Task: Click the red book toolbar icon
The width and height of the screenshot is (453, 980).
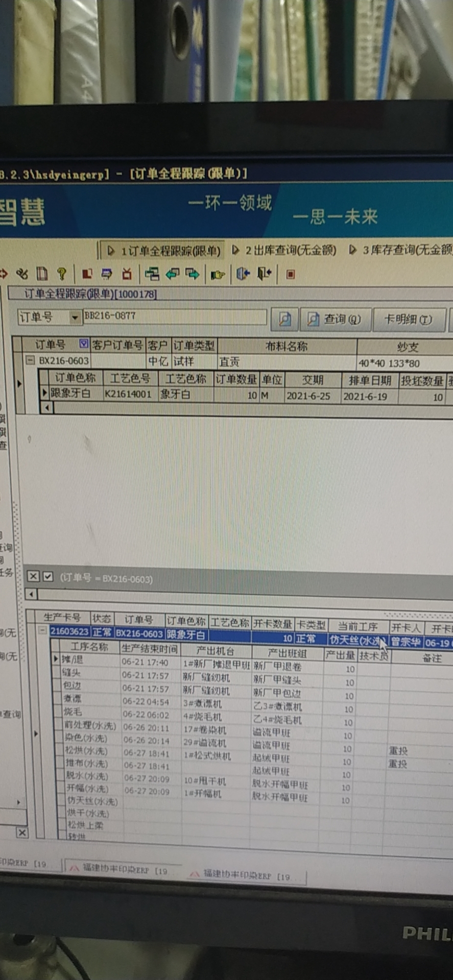Action: pyautogui.click(x=87, y=274)
